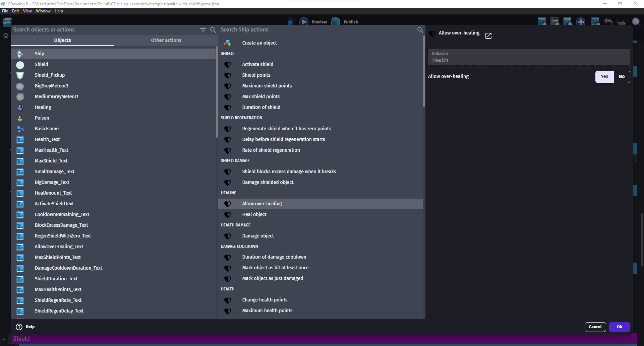Select the BigGreyMeteor3 object icon
Image resolution: width=644 pixels, height=346 pixels.
20,86
